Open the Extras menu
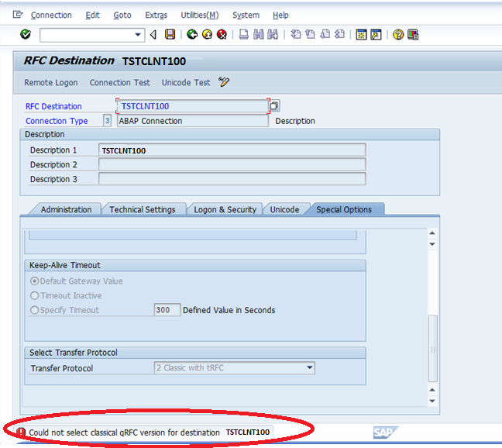The width and height of the screenshot is (502, 448). [x=156, y=15]
